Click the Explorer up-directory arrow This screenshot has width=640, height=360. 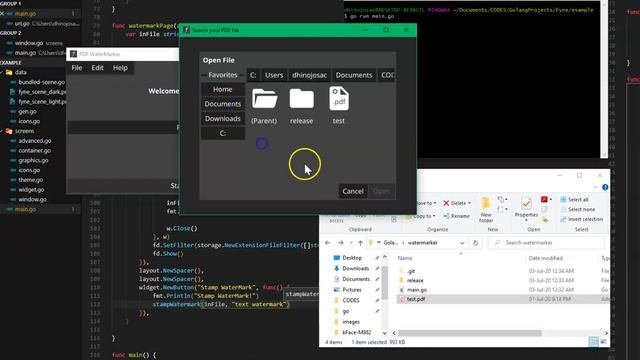tap(360, 243)
